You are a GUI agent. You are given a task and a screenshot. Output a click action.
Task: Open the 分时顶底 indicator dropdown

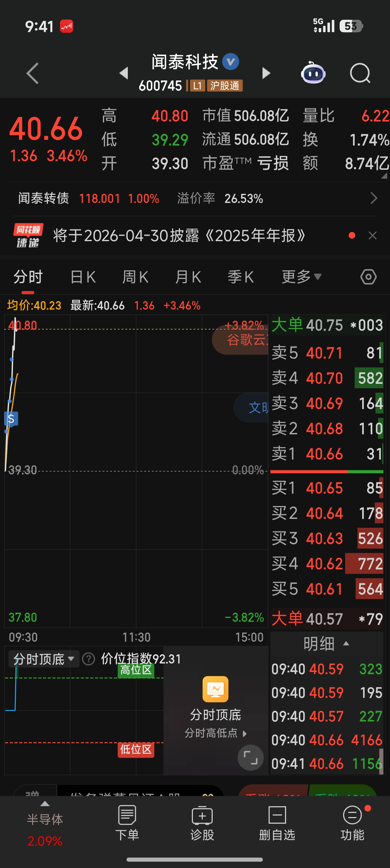tap(44, 659)
